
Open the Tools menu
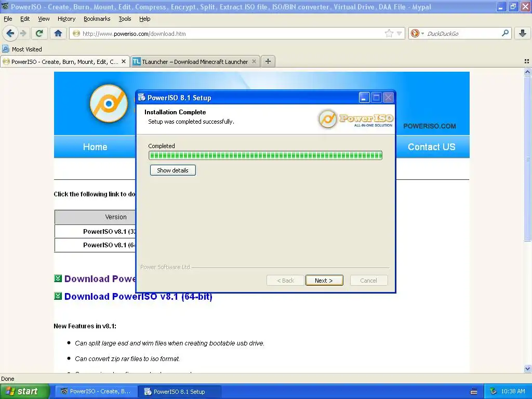click(x=125, y=19)
